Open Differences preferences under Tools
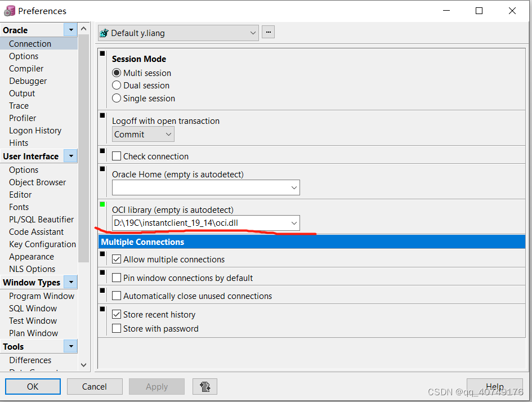The width and height of the screenshot is (532, 402). coord(30,360)
